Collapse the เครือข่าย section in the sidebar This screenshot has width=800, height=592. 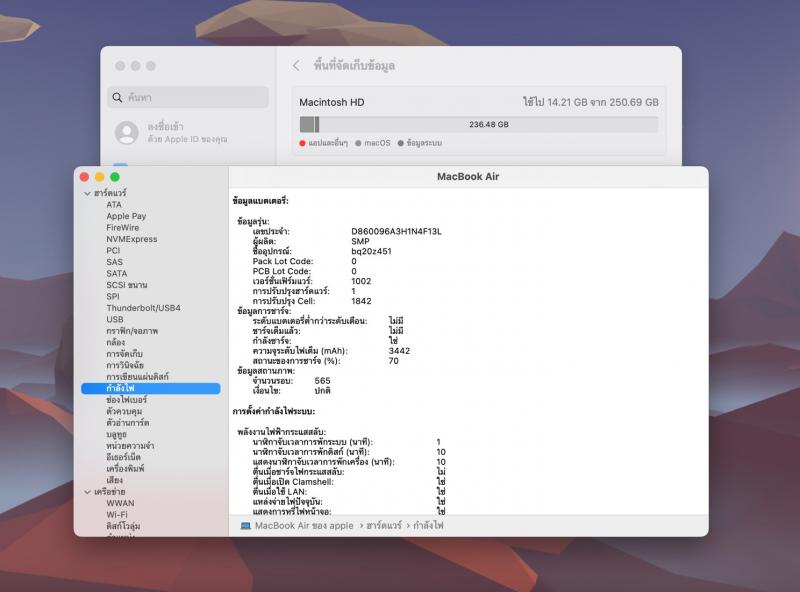pos(87,492)
